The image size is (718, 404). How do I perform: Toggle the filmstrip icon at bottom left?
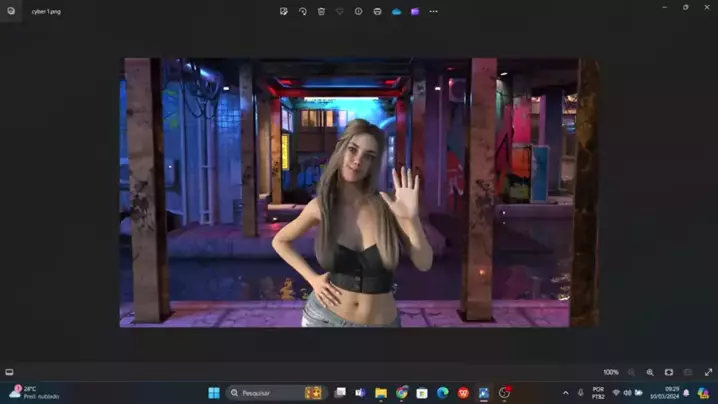point(9,372)
